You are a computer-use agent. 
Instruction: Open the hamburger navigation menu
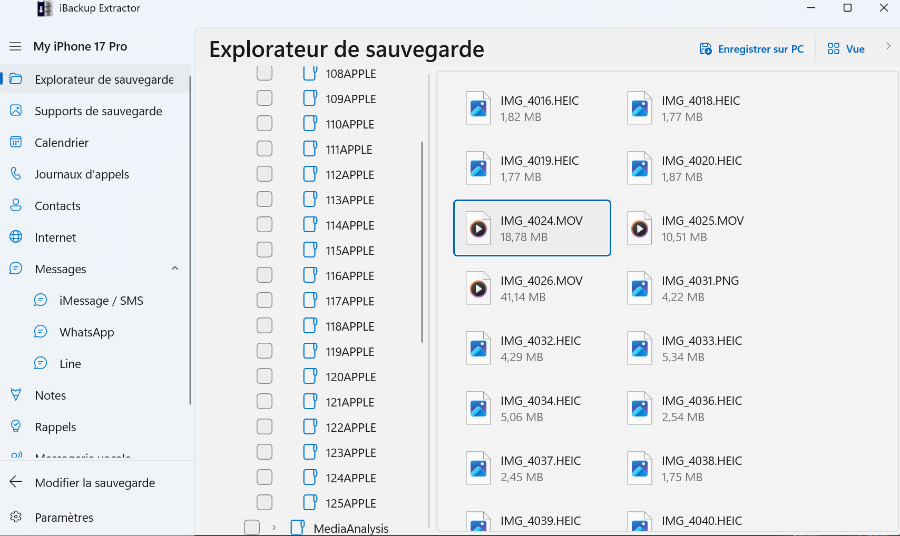[x=15, y=46]
